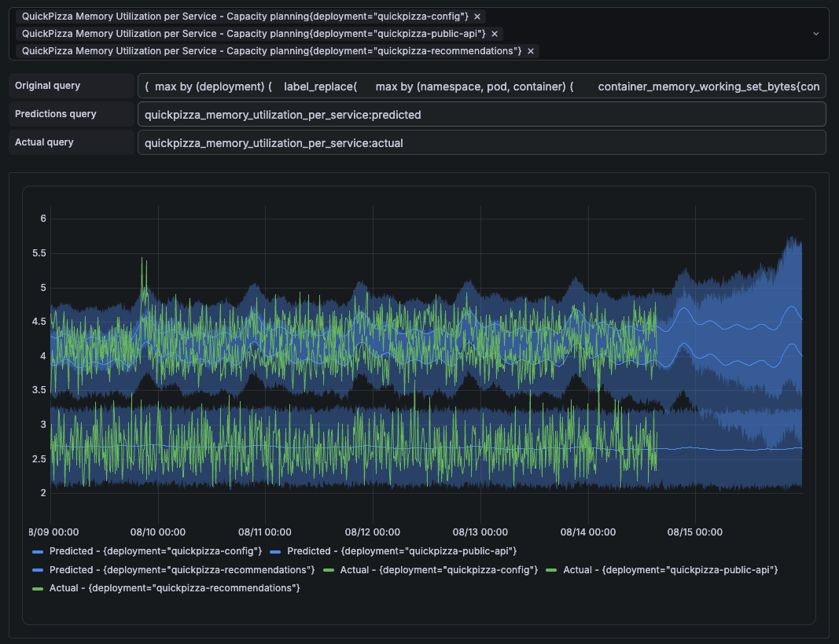
Task: Remove the quickpizza-config series chip
Action: point(477,17)
